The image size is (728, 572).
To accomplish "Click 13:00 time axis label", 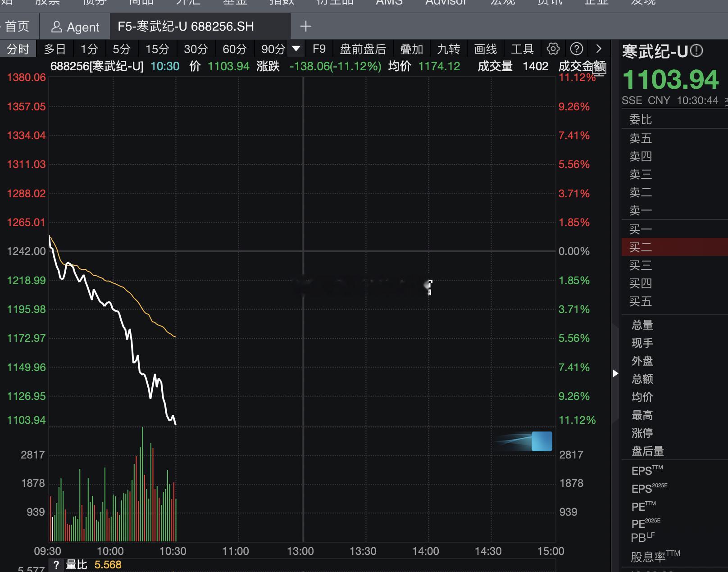I will click(x=300, y=551).
